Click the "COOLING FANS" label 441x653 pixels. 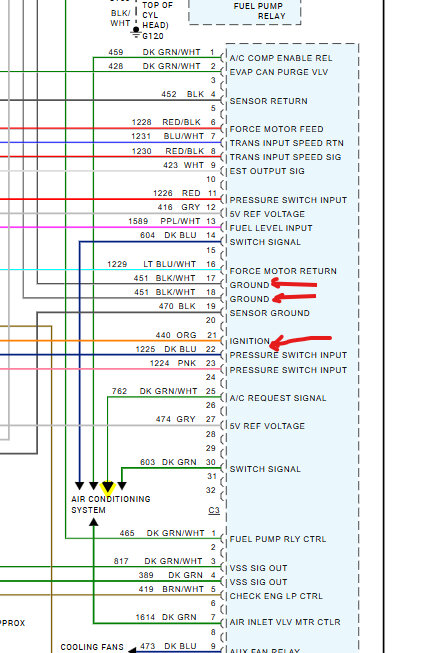(x=92, y=647)
